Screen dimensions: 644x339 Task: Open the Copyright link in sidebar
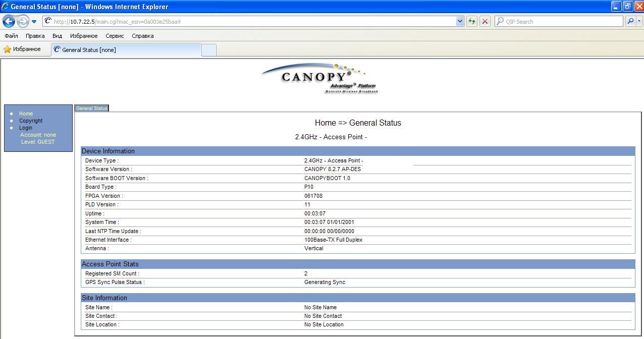click(x=31, y=121)
